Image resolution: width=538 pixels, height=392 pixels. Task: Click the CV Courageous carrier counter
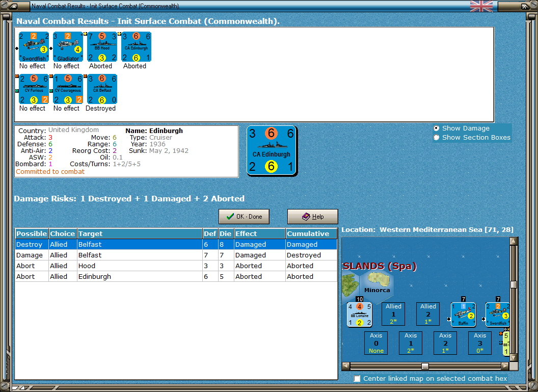[68, 88]
